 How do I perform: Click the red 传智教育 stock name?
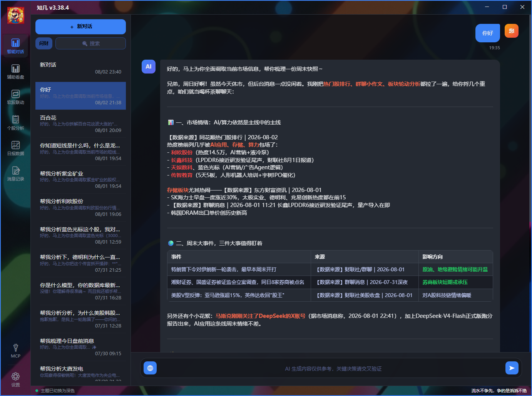[x=182, y=175]
